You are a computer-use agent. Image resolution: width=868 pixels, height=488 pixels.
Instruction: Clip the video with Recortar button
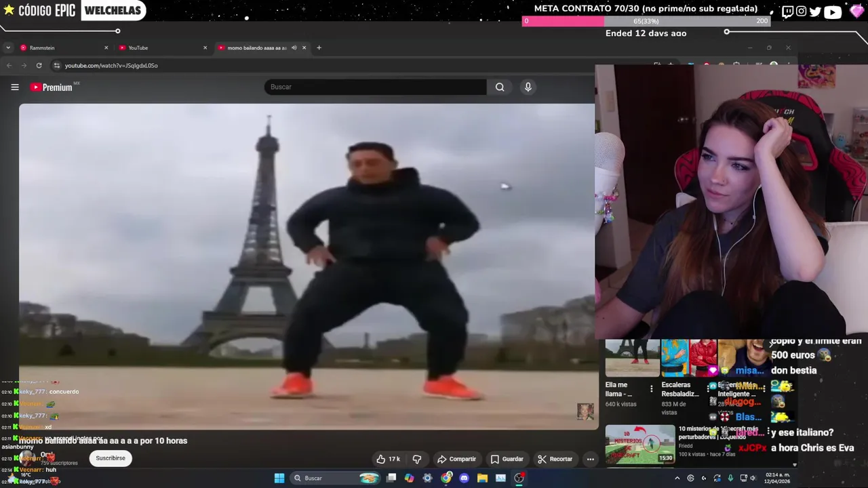point(555,459)
